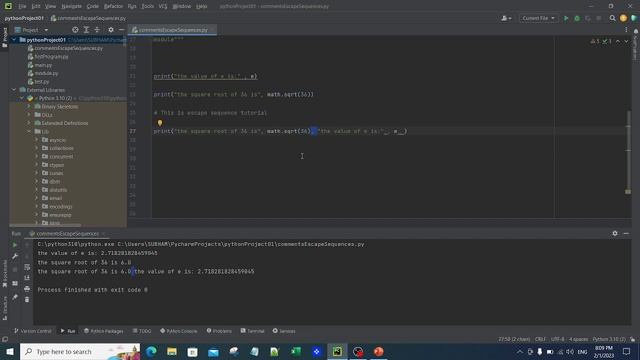
Task: Run the current file with green play button
Action: [566, 18]
